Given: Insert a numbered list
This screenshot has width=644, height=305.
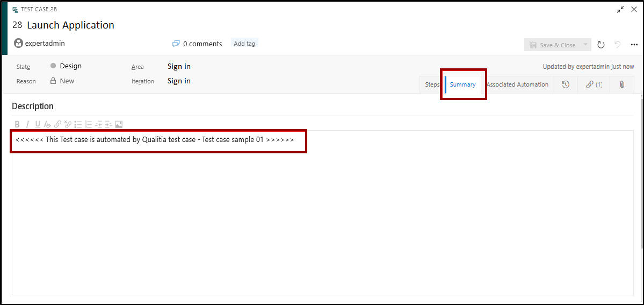Looking at the screenshot, I should pyautogui.click(x=89, y=124).
